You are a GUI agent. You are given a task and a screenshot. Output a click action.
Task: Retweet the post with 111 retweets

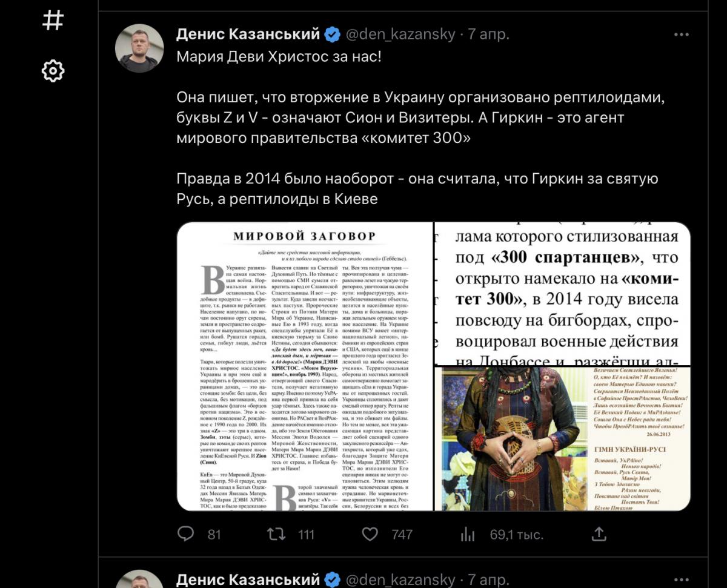[276, 533]
